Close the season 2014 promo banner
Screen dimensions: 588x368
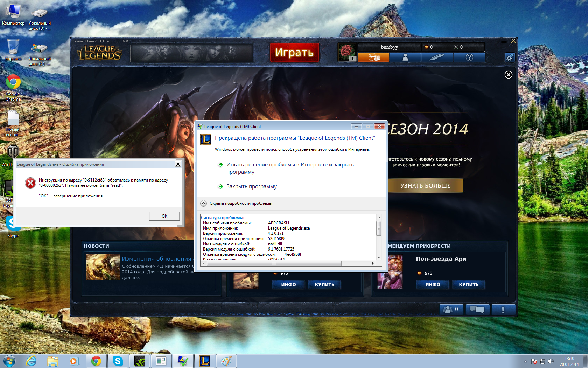pos(509,75)
